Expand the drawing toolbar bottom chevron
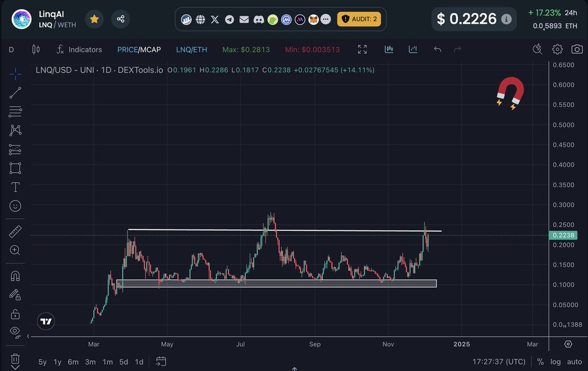Screen dimensions: 588x371 [x=15, y=368]
